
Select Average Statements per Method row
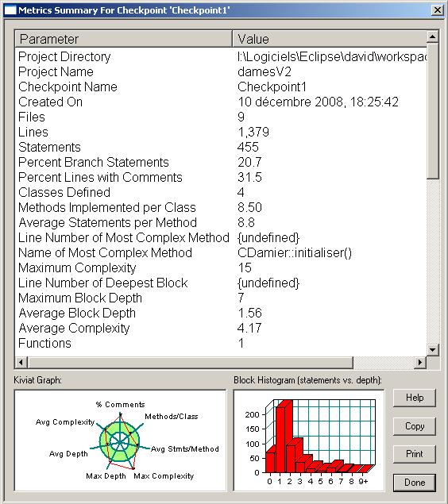pos(221,223)
